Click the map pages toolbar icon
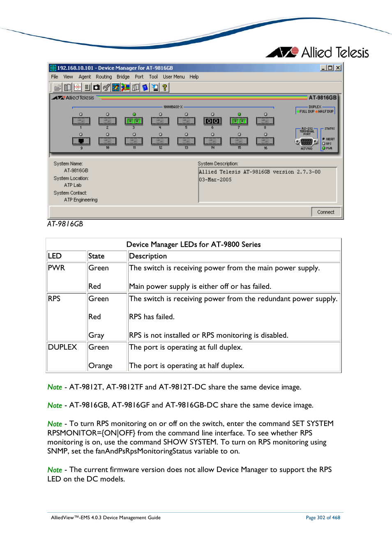Screen dimensions: 392x555 [136, 88]
